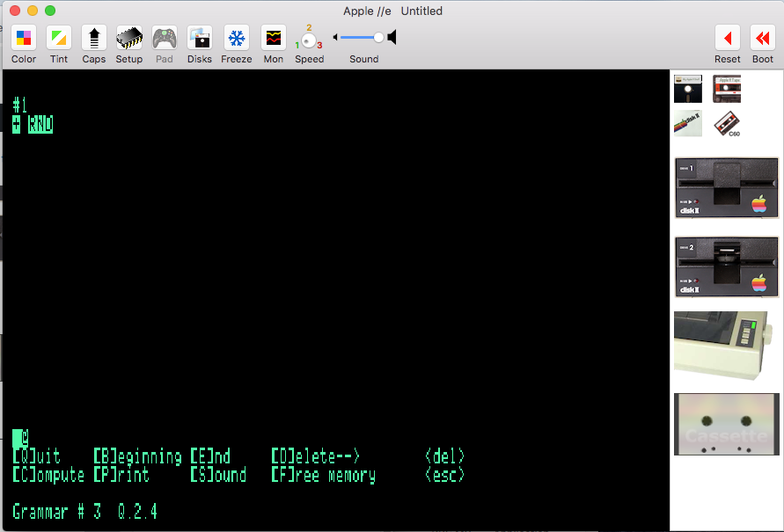
Task: Click the Cassette player image
Action: 727,424
